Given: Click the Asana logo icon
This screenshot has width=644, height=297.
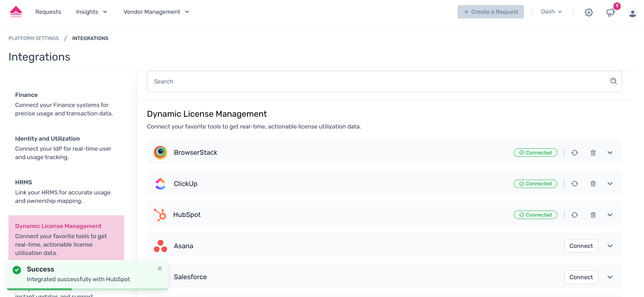Looking at the screenshot, I should tap(160, 246).
